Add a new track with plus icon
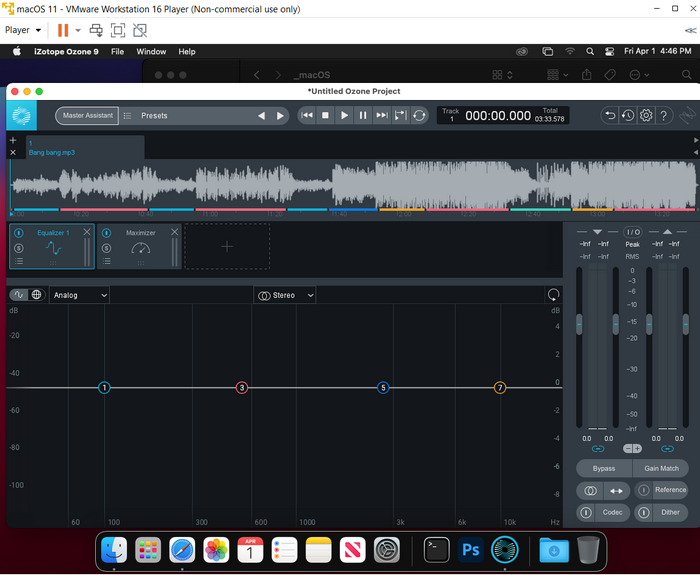The width and height of the screenshot is (700, 575). click(13, 141)
